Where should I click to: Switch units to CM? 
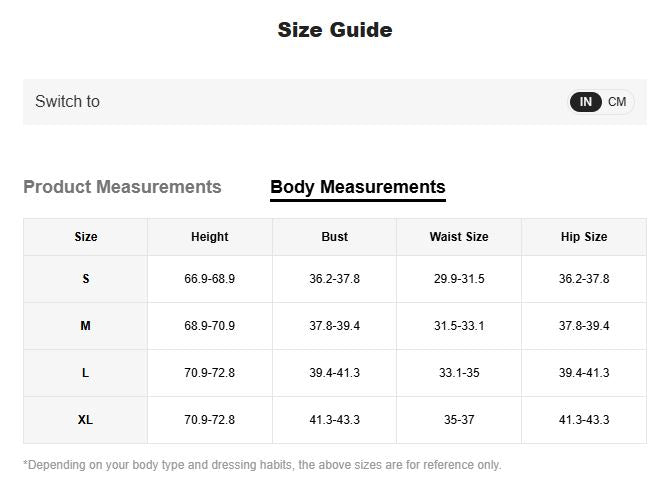point(617,102)
